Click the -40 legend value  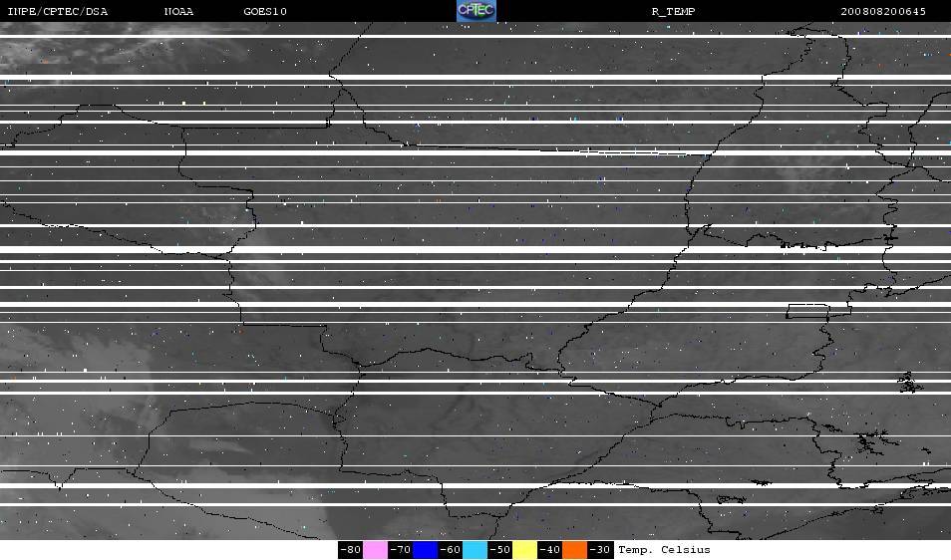point(549,550)
